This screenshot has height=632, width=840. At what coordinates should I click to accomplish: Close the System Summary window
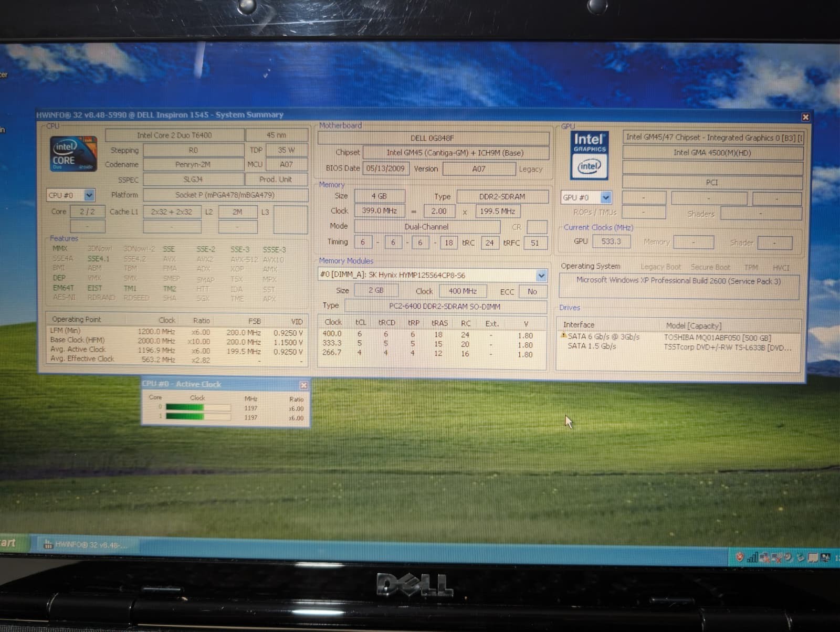[805, 117]
